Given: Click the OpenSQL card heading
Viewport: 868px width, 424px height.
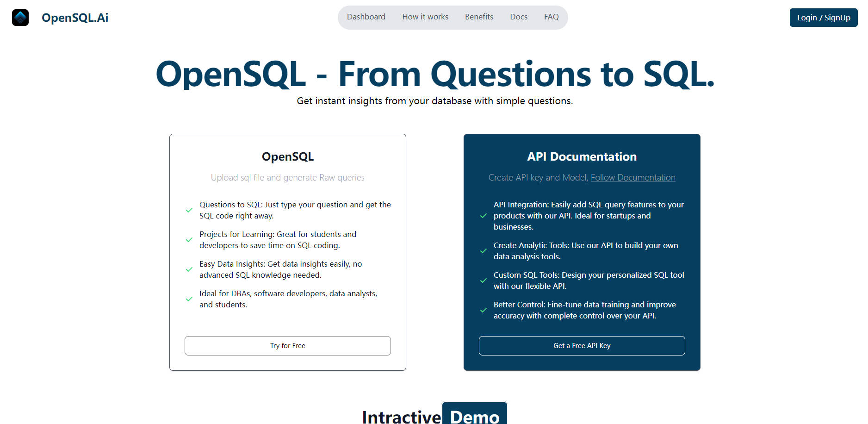Looking at the screenshot, I should [287, 156].
